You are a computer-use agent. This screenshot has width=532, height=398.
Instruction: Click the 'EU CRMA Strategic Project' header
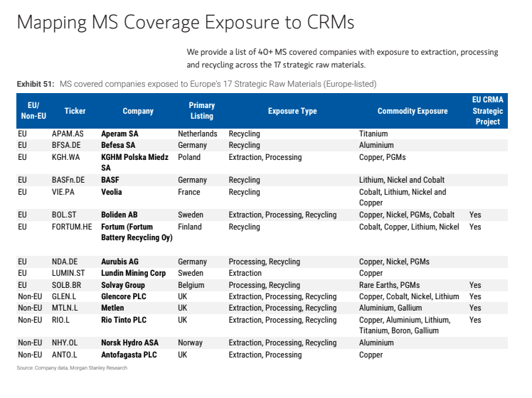point(488,111)
